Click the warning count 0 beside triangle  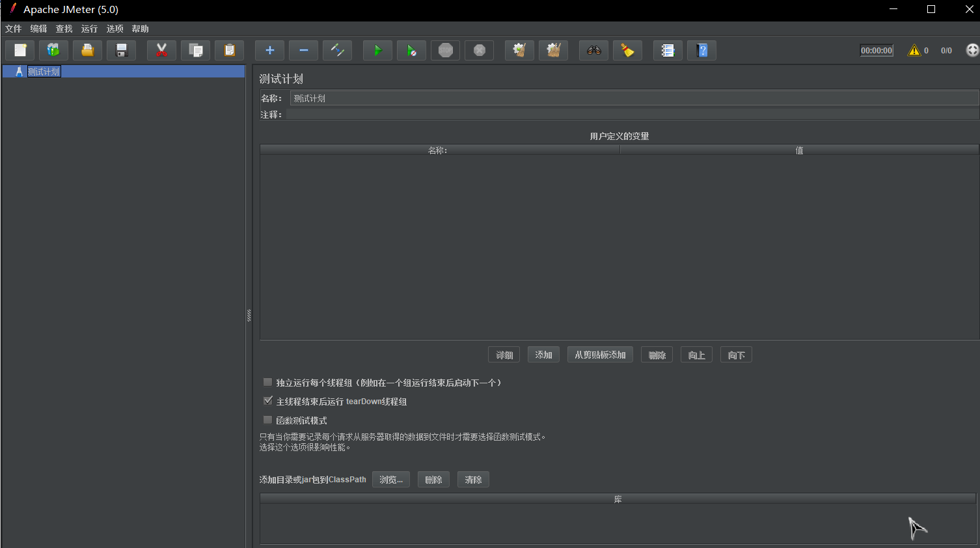coord(926,50)
